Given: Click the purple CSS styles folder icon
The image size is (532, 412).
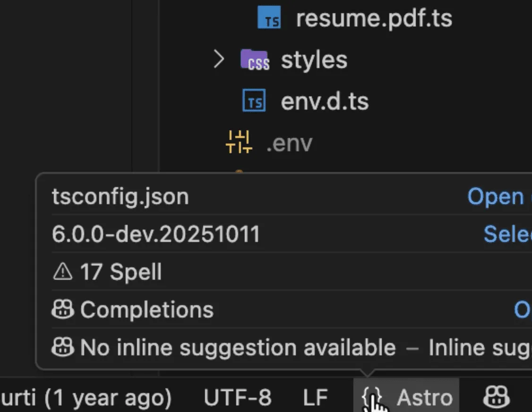Looking at the screenshot, I should click(x=255, y=60).
